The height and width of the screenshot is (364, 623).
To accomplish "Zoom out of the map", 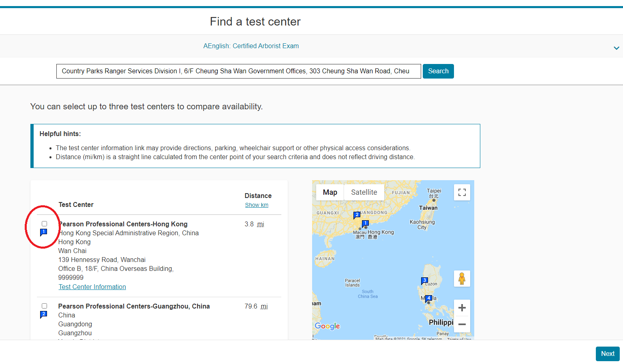I will coord(462,324).
